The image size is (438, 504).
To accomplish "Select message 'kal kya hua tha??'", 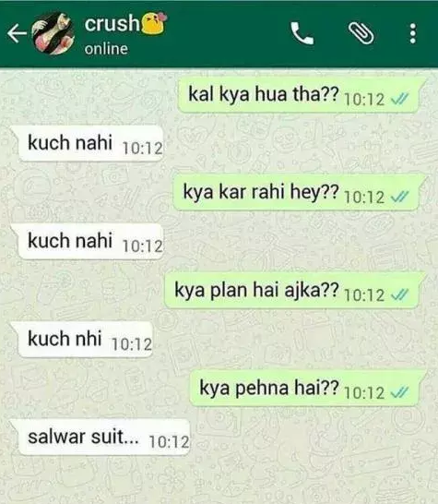I will (300, 95).
